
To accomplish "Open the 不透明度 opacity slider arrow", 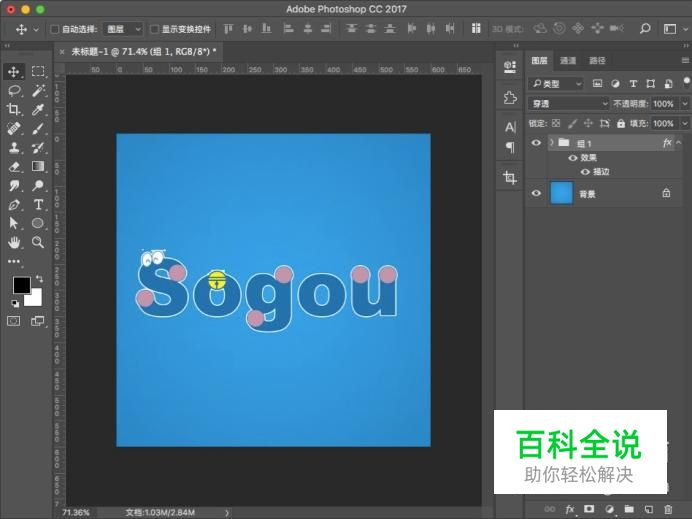I will [685, 104].
